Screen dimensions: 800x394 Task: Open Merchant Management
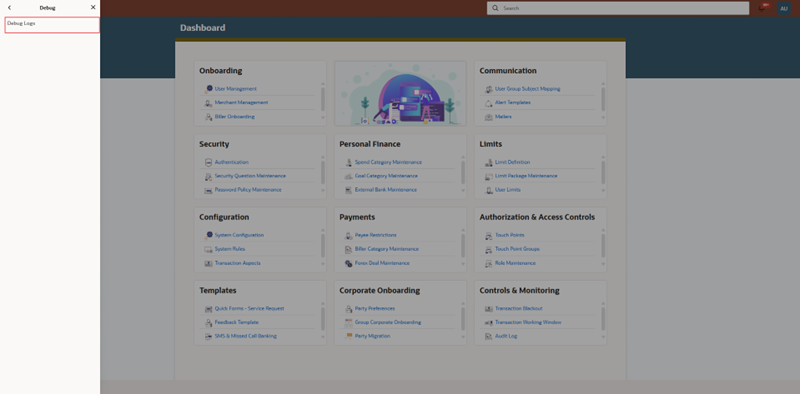pos(241,103)
